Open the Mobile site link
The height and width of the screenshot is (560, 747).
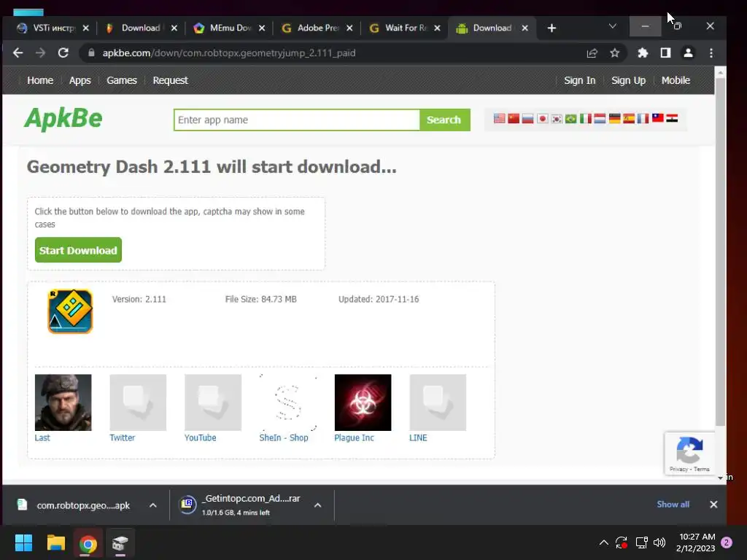click(676, 80)
